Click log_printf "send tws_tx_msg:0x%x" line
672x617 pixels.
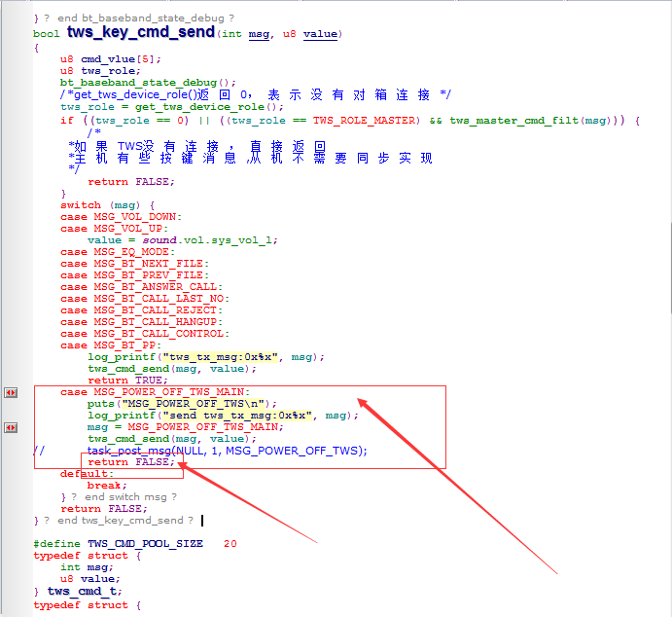point(224,416)
